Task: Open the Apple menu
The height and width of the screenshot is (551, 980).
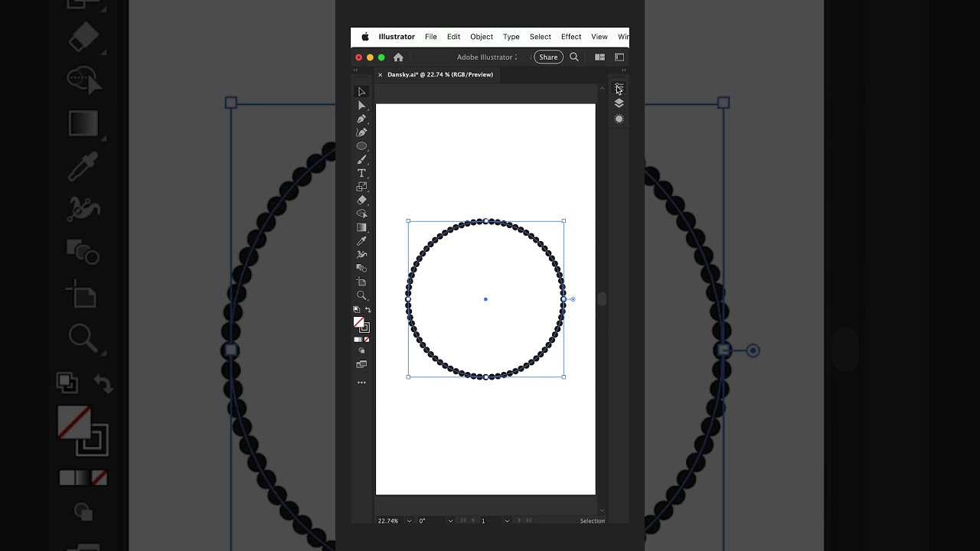Action: click(365, 37)
